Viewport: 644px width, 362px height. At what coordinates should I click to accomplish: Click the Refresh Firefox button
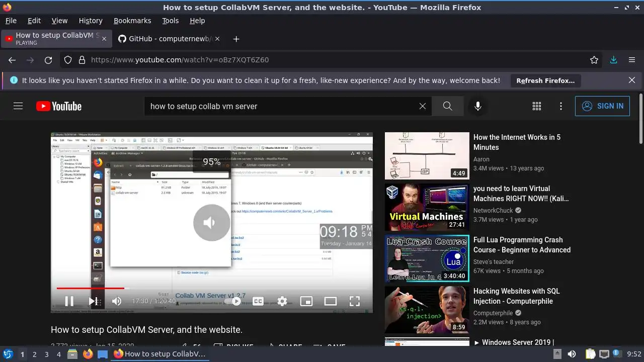tap(545, 80)
